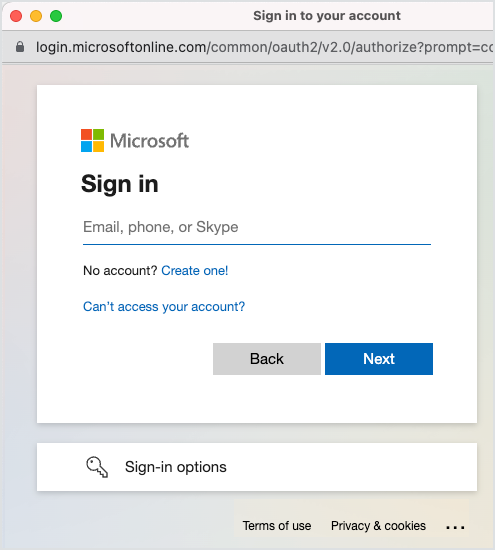Click the padlock icon in the address bar
This screenshot has height=550, width=495.
[20, 47]
